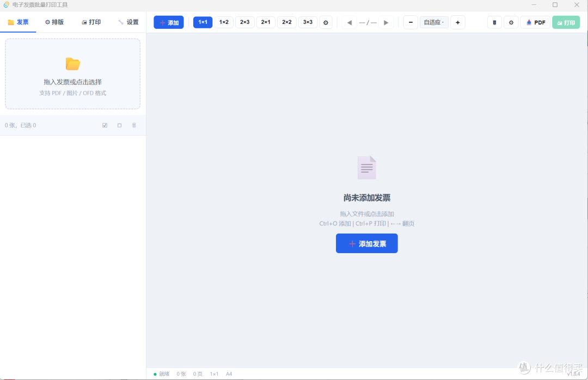Select the 1×2 layout

[x=224, y=22]
